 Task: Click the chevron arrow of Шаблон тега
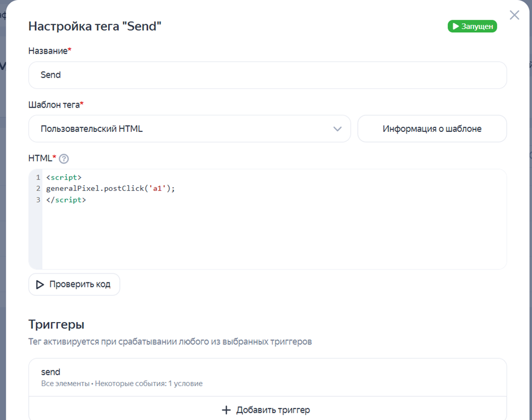click(337, 129)
